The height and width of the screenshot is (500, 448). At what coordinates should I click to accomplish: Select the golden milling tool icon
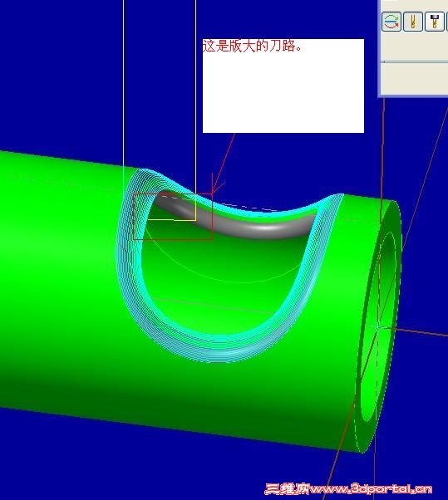click(x=413, y=22)
